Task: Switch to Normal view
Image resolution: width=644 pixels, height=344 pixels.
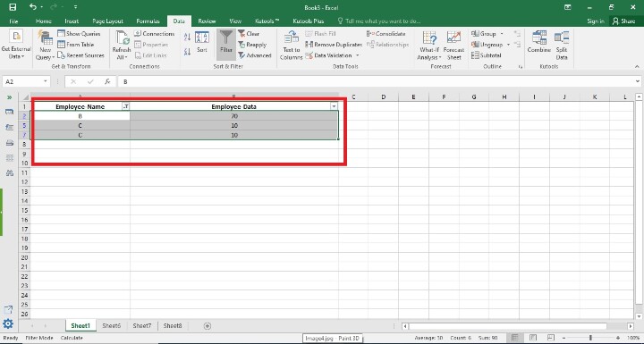Action: click(514, 338)
